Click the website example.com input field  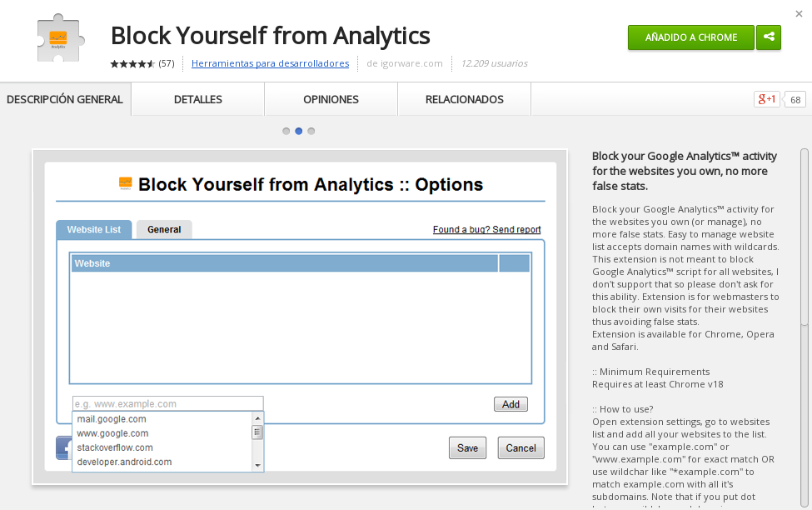(167, 403)
